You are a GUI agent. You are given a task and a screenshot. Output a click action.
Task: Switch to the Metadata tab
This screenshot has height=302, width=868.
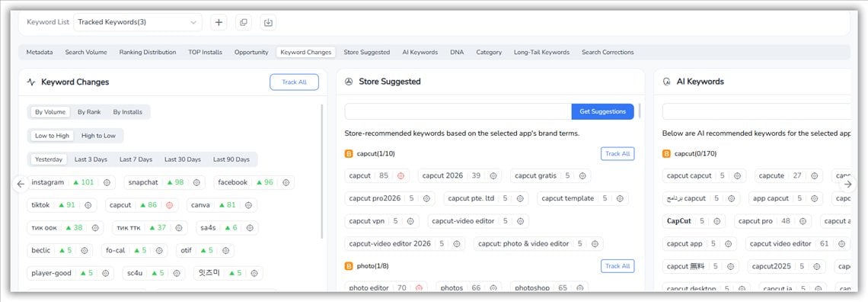coord(40,52)
